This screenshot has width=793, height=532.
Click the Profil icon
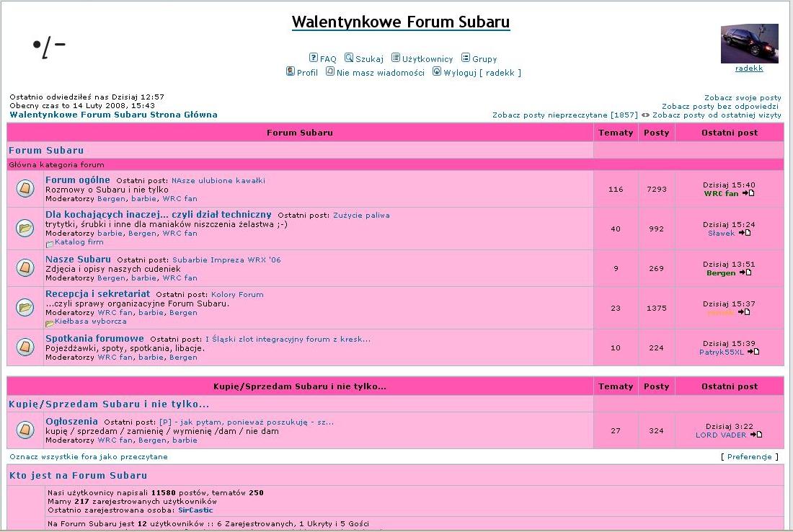click(x=291, y=71)
